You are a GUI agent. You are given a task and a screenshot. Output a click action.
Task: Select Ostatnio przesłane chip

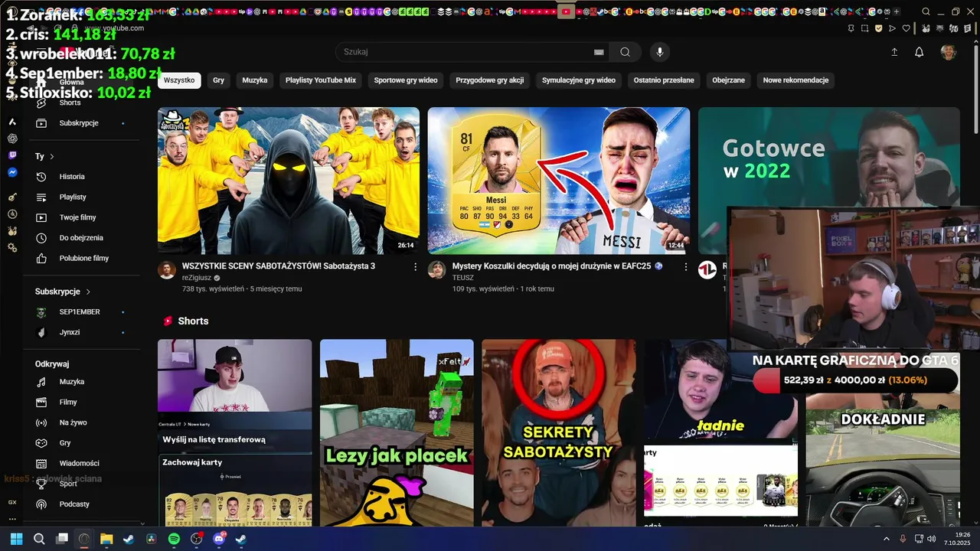664,80
